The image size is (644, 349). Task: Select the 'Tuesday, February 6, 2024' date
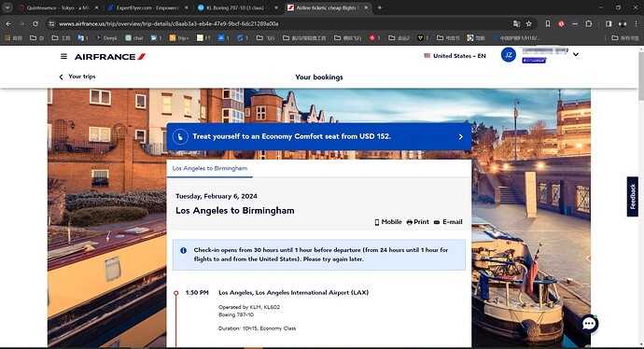217,196
